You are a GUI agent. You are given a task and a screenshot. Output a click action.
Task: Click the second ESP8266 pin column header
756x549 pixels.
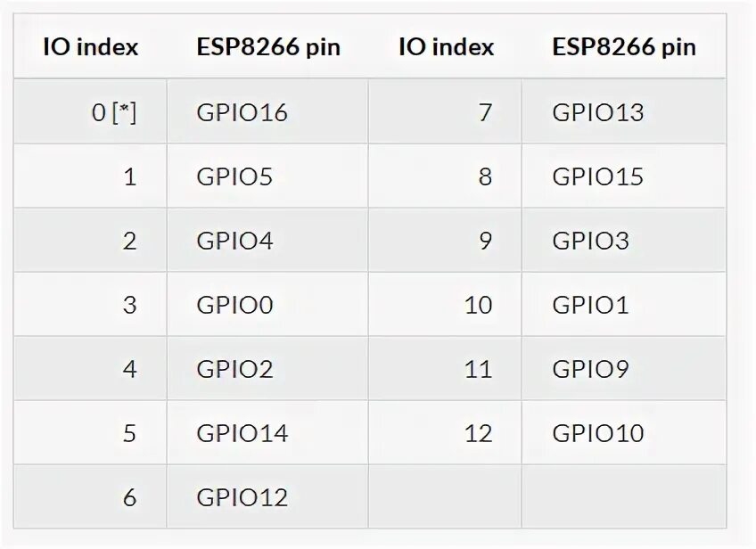[x=623, y=46]
